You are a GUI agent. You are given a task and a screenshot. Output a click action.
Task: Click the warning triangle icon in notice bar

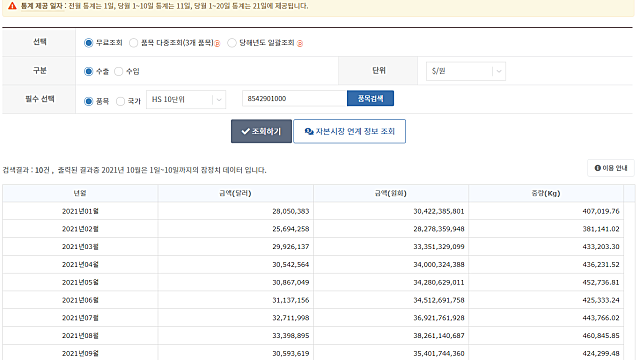click(12, 6)
